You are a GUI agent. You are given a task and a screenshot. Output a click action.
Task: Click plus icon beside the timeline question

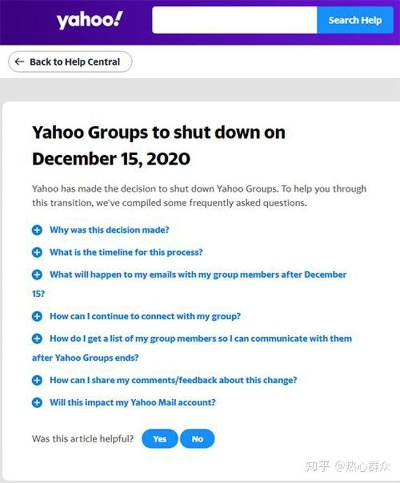click(37, 252)
